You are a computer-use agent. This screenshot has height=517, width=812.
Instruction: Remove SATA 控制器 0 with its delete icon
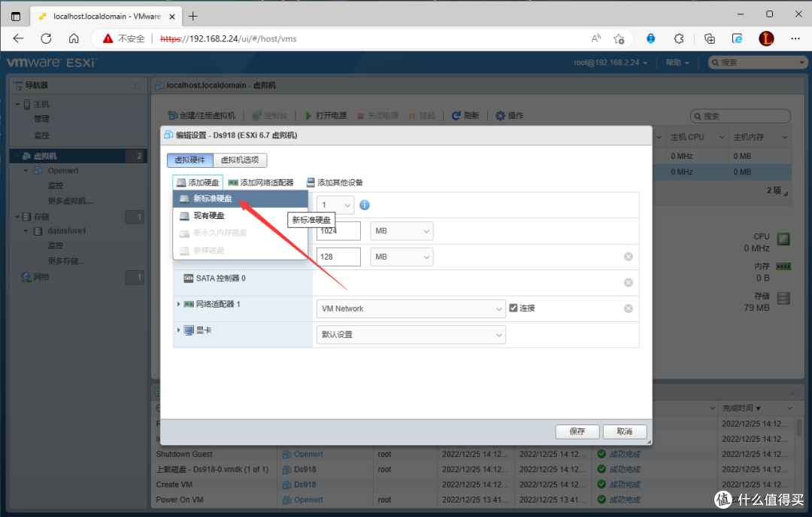pos(628,283)
